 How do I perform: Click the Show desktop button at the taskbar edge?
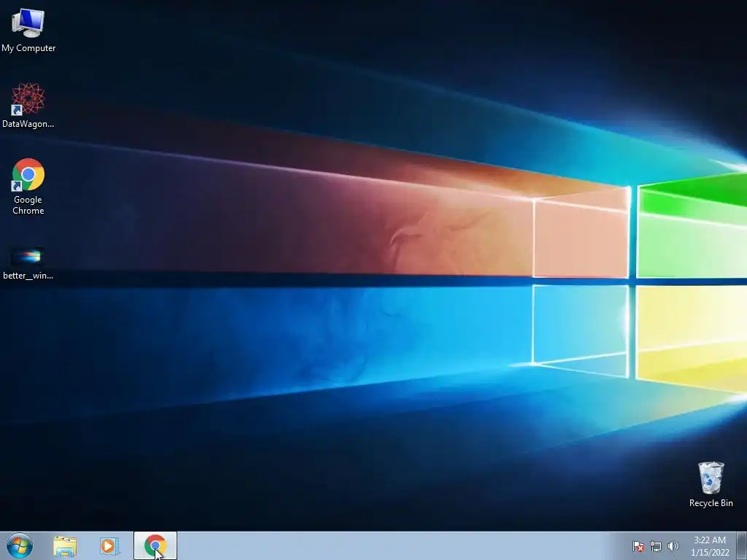click(742, 545)
